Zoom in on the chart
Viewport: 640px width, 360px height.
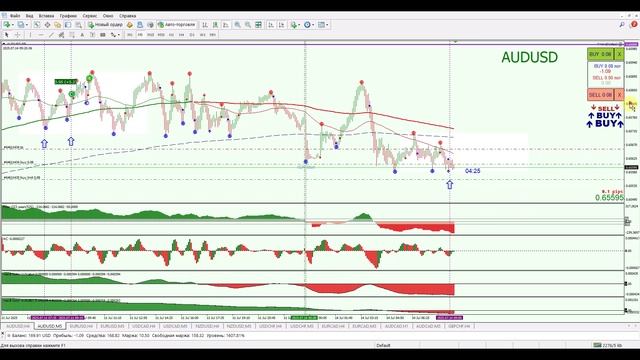237,25
